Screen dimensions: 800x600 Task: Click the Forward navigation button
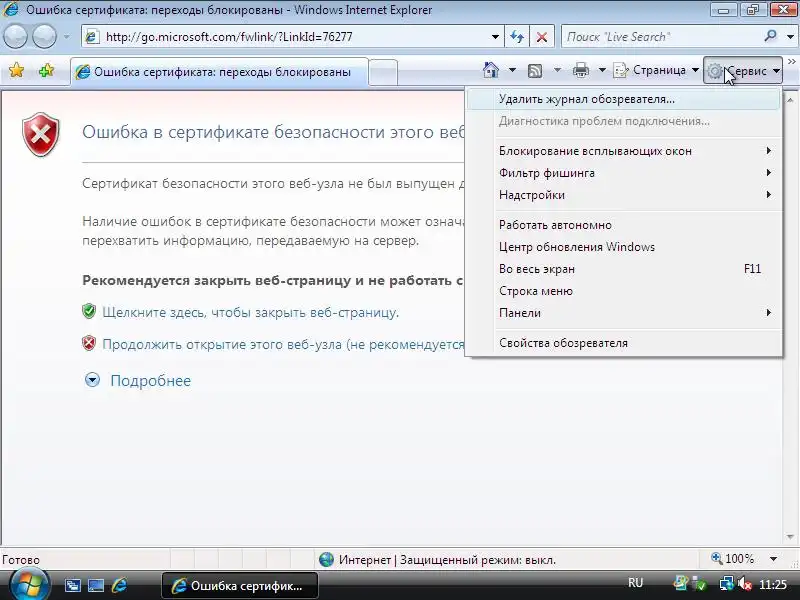45,37
